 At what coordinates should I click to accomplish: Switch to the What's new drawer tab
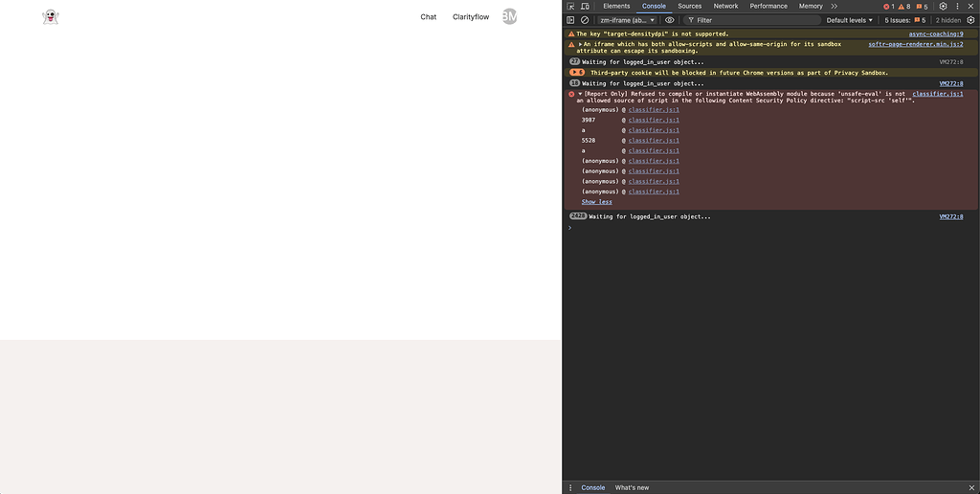point(632,487)
